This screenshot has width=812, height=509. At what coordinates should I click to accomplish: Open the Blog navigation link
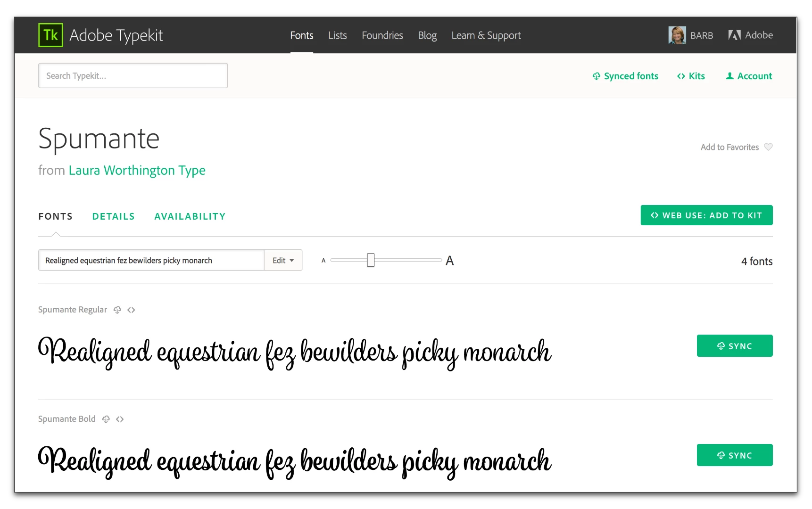click(x=427, y=35)
